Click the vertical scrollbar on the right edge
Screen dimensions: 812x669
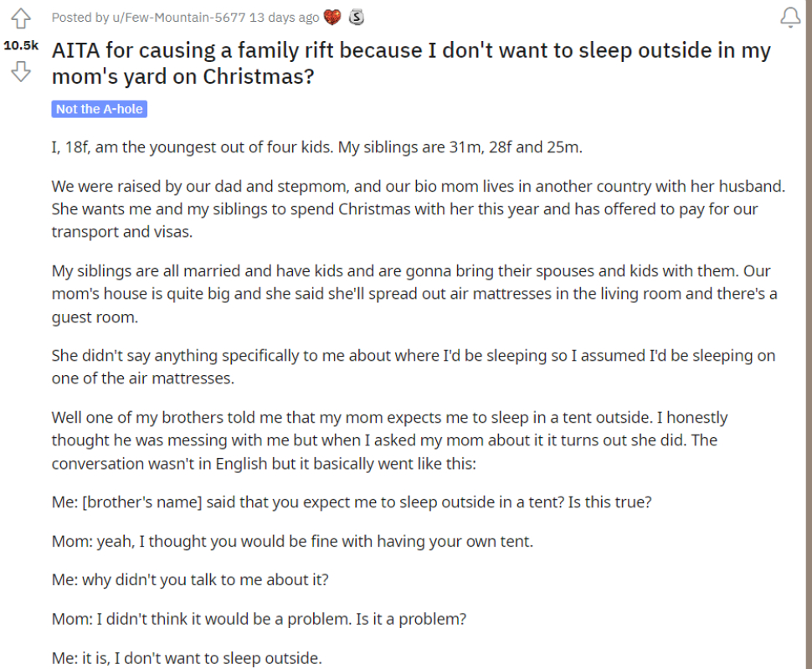(809, 335)
